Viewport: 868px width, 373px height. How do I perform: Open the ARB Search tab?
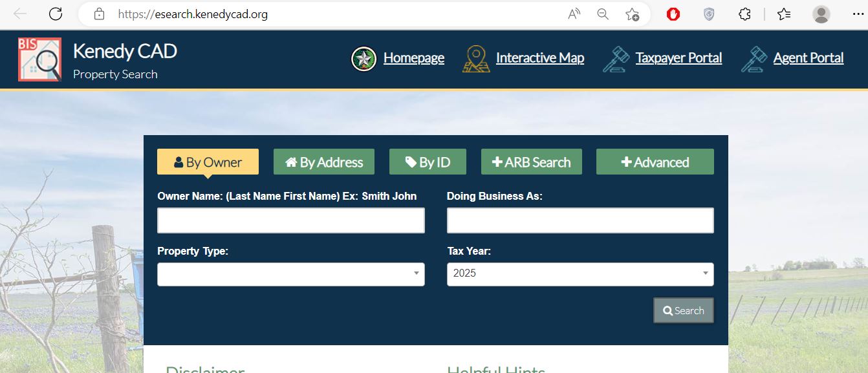pyautogui.click(x=531, y=162)
